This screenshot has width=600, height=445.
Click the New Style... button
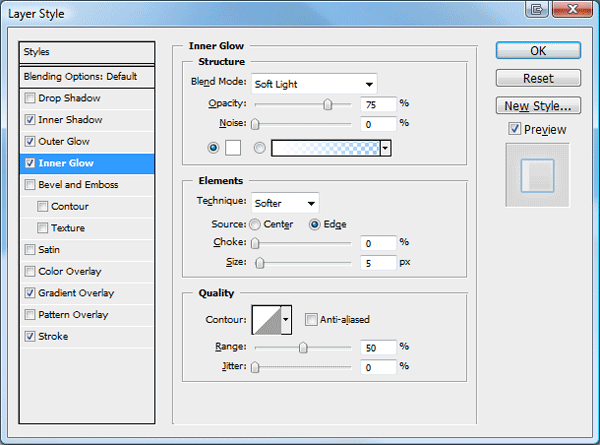(538, 106)
